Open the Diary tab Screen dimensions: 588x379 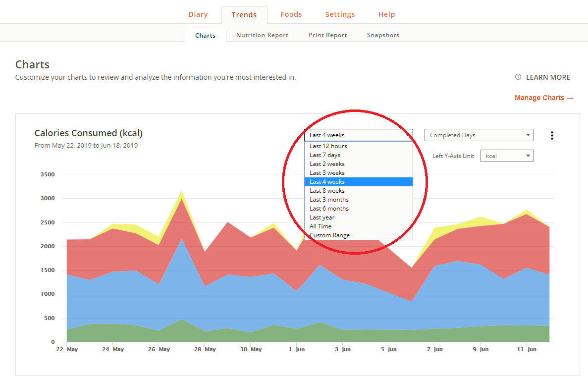tap(198, 14)
